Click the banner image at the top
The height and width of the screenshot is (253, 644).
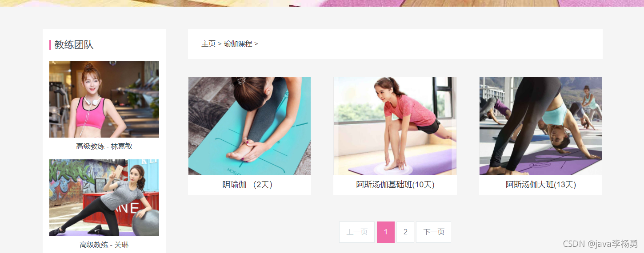click(322, 3)
